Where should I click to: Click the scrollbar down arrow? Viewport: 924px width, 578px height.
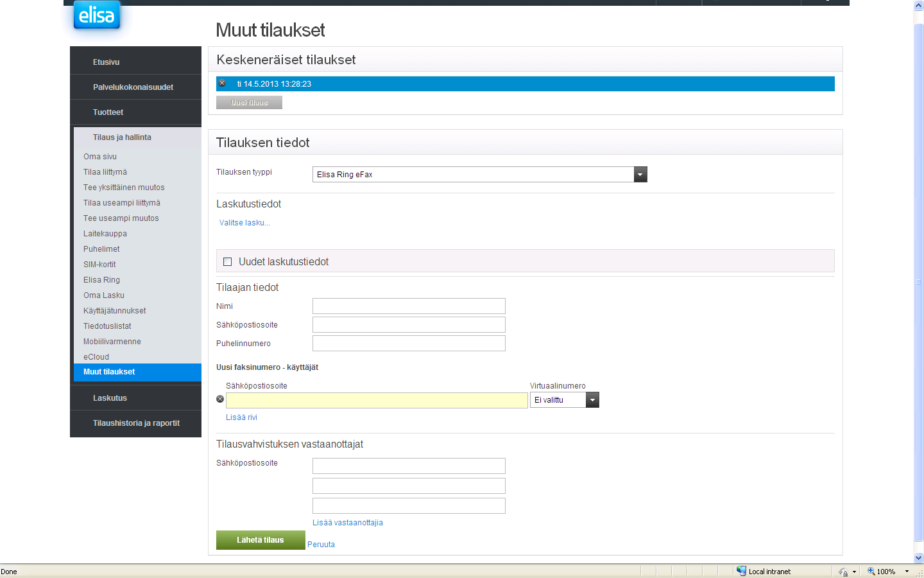pos(918,558)
